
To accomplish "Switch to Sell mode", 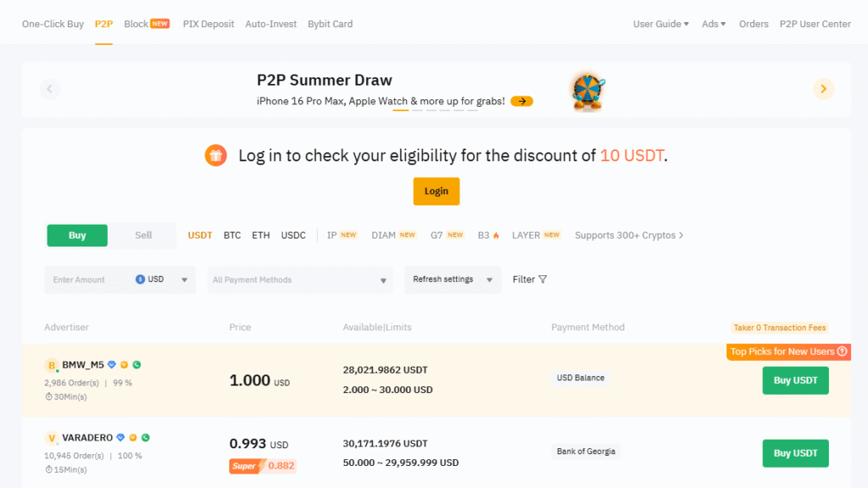I will [x=142, y=235].
